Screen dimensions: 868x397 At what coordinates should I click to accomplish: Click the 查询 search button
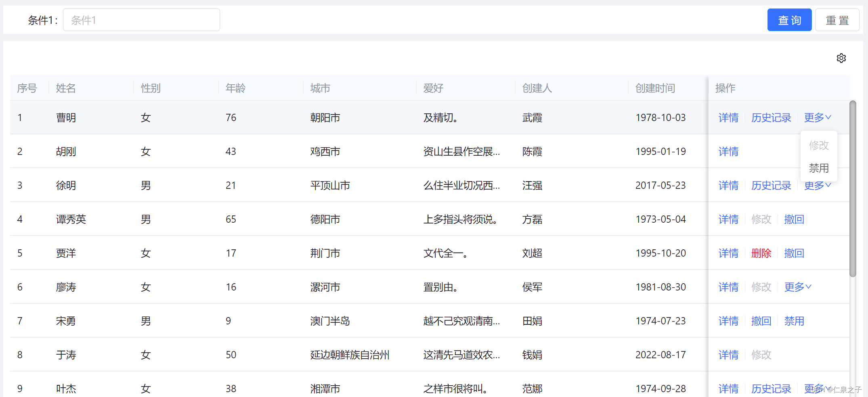point(789,20)
